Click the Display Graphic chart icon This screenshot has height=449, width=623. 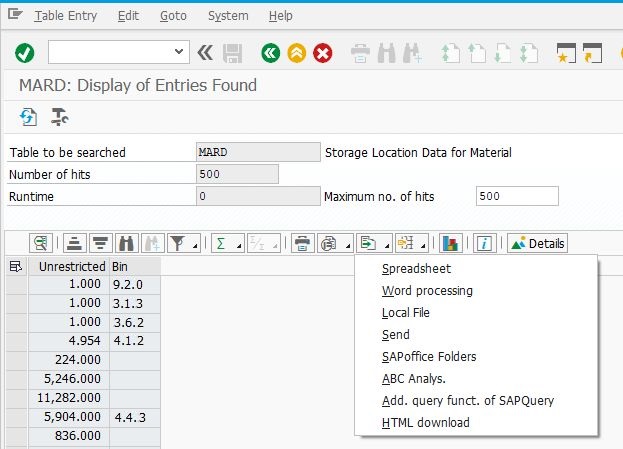coord(451,243)
